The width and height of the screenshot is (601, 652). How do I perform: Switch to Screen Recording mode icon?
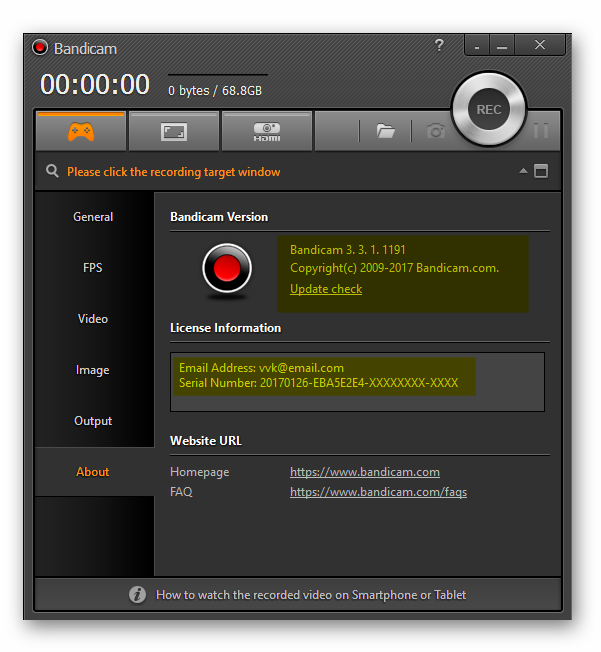tap(173, 131)
